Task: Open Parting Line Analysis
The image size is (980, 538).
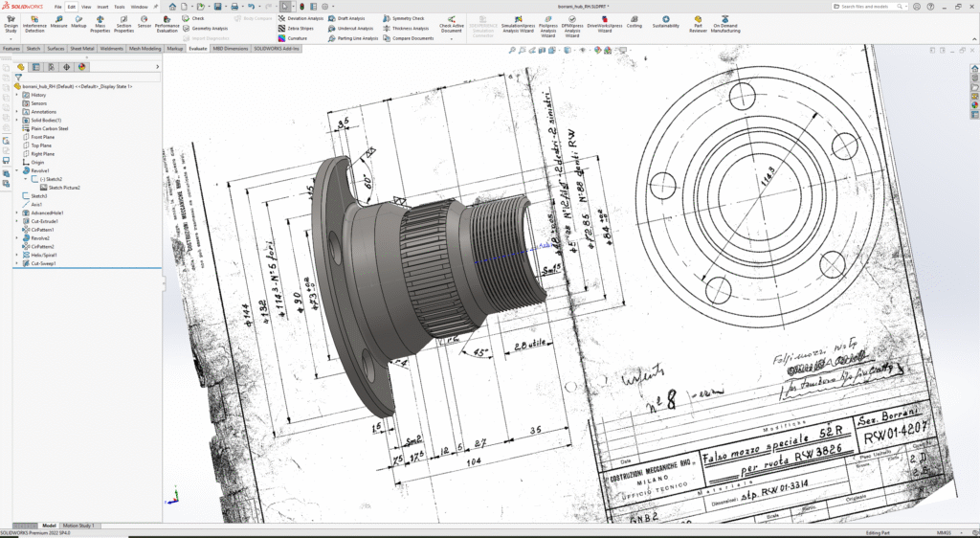Action: 353,38
